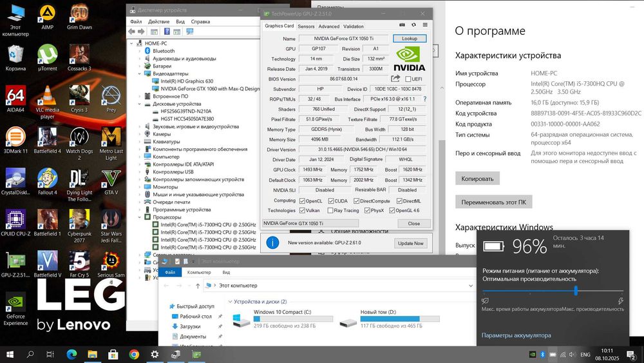Click the Копировать button in Settings

pos(477,179)
